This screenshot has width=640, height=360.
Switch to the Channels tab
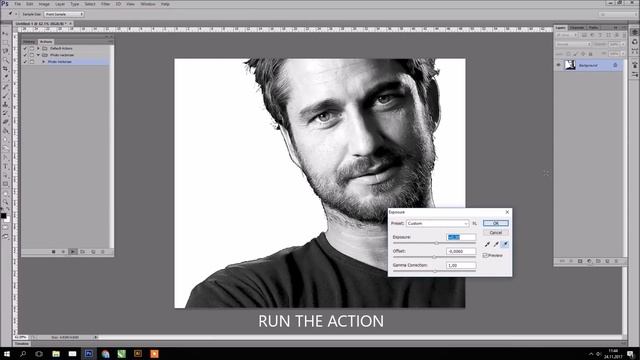pos(577,27)
